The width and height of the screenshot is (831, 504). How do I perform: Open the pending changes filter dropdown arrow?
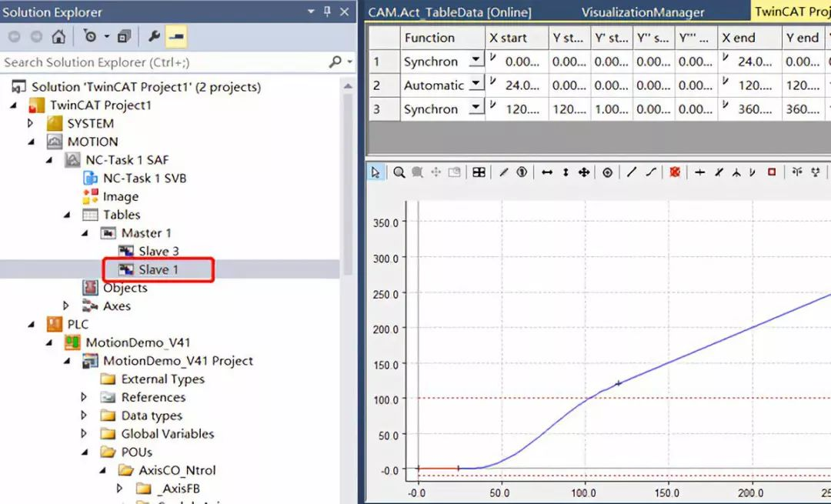click(106, 37)
